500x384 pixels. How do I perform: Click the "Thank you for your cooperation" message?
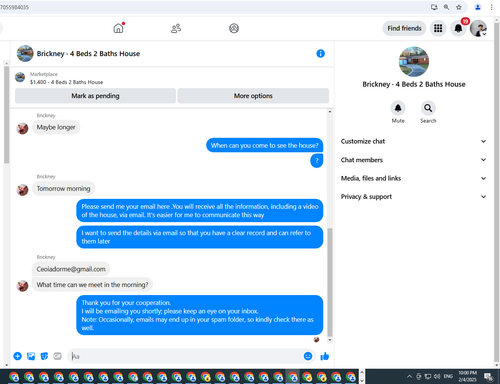coord(200,315)
